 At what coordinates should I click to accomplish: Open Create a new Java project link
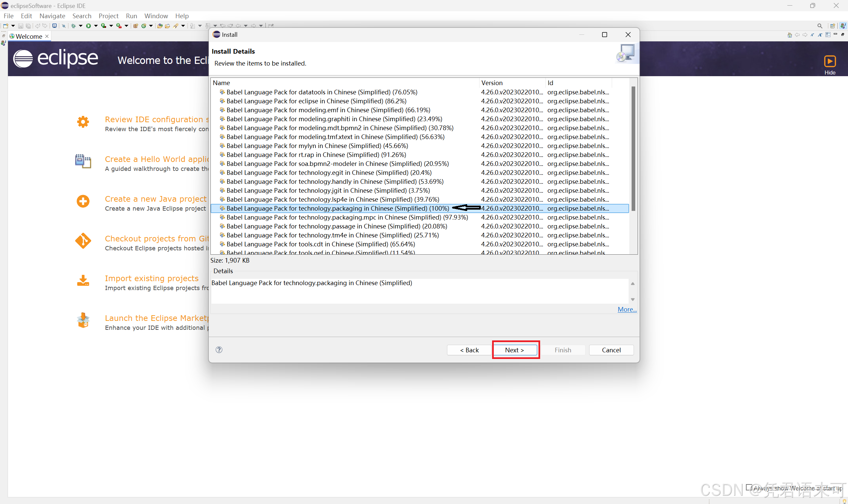(156, 199)
